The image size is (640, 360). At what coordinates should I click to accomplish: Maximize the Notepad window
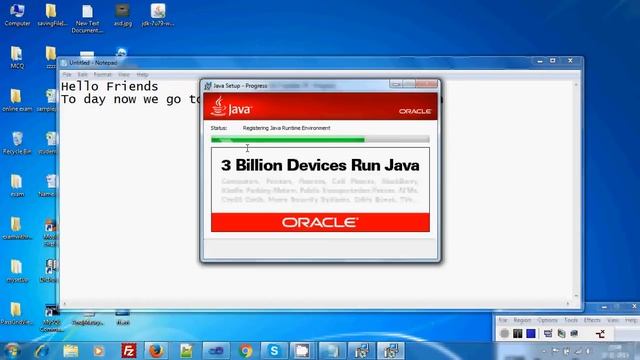(x=553, y=61)
